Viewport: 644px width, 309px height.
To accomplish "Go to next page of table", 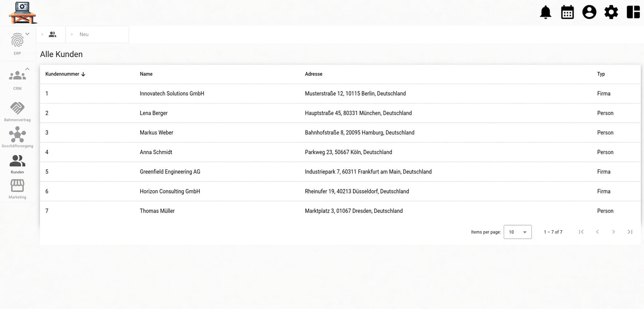I will pos(613,232).
